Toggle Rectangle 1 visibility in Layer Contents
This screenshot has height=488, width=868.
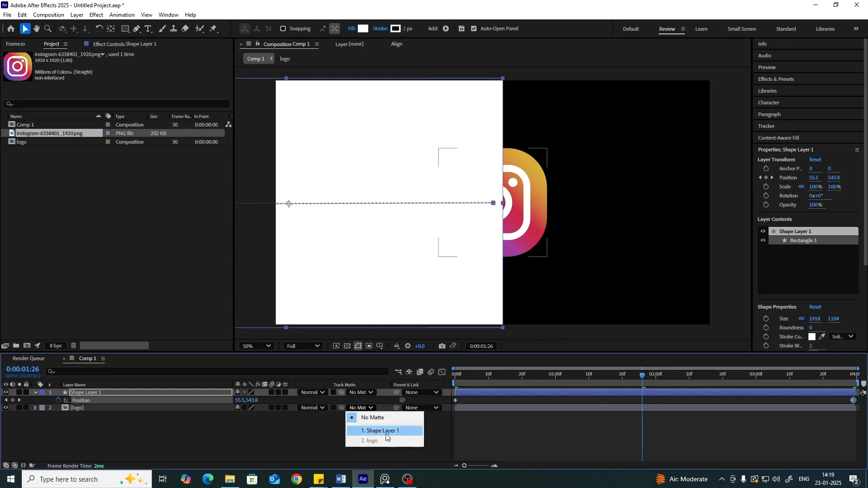(x=763, y=240)
